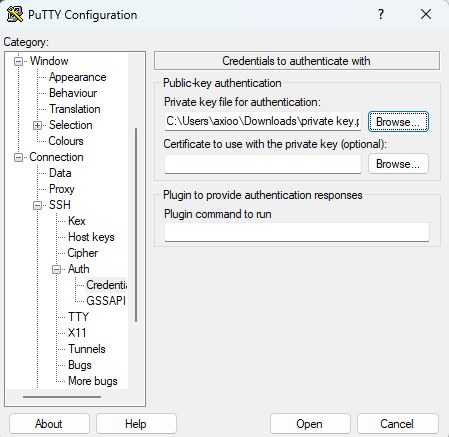Open the Bugs category
Screen dimensions: 449x437
point(80,365)
